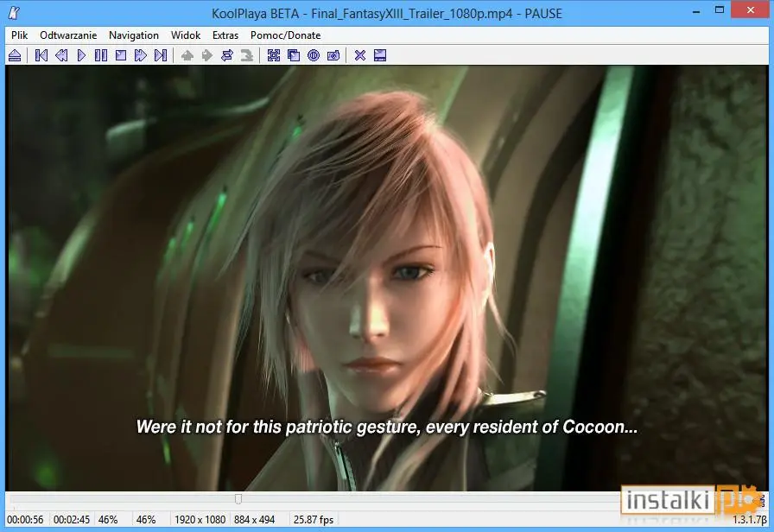Stop the video with the square icon

click(121, 55)
